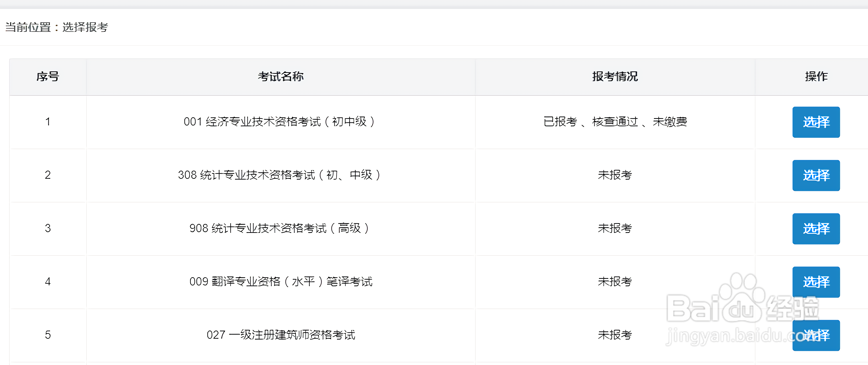Choose 选择 for 009 翻译专业资格 exam
This screenshot has width=868, height=365.
[x=816, y=282]
